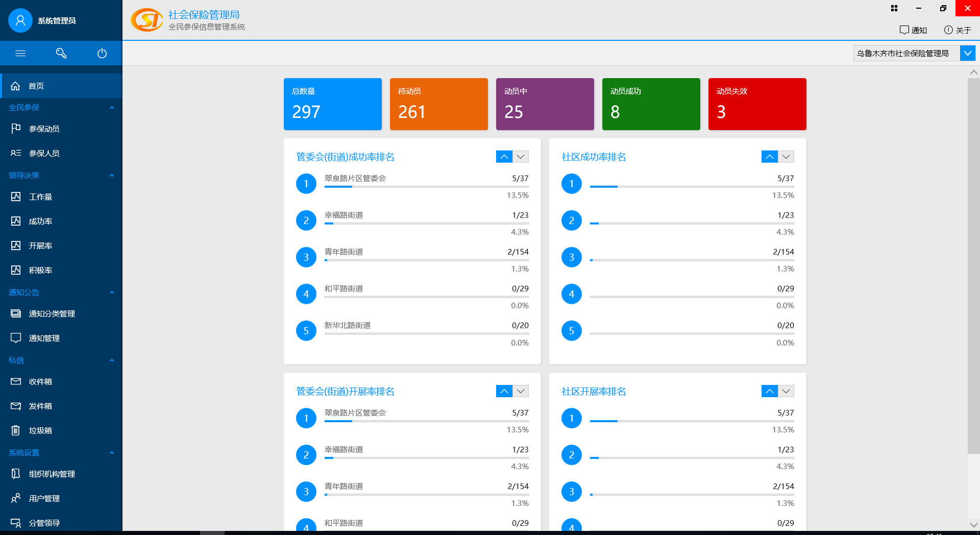The height and width of the screenshot is (535, 980).
Task: Click 翠泉路片区管委会 progress bar in 成功率排名
Action: [x=426, y=187]
